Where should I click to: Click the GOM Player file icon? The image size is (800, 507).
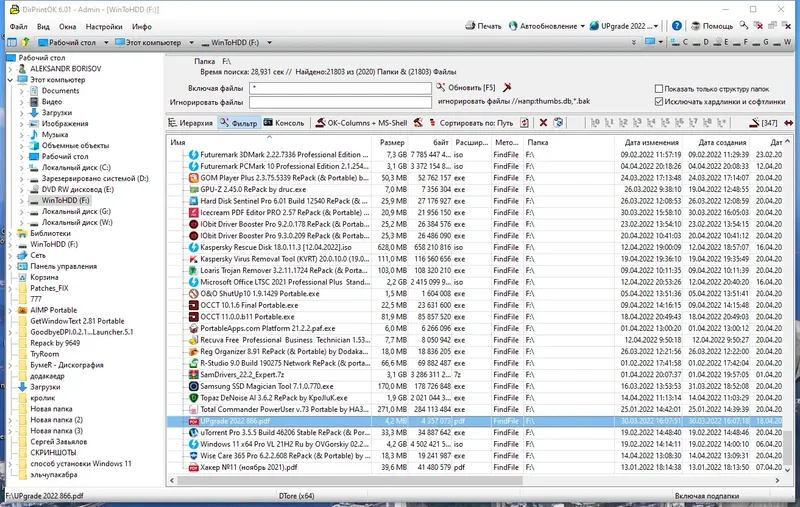click(193, 178)
